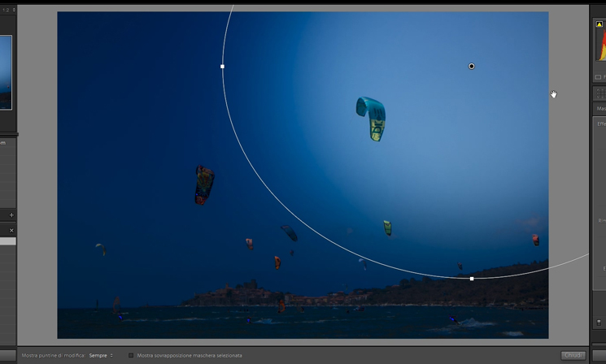The height and width of the screenshot is (364, 606).
Task: Click the small rectangle icon below histogram
Action: point(598,77)
